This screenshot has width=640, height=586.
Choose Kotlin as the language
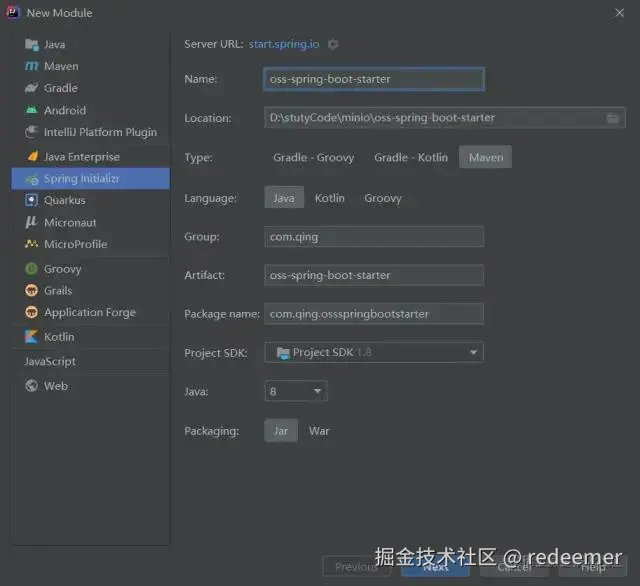pyautogui.click(x=329, y=198)
